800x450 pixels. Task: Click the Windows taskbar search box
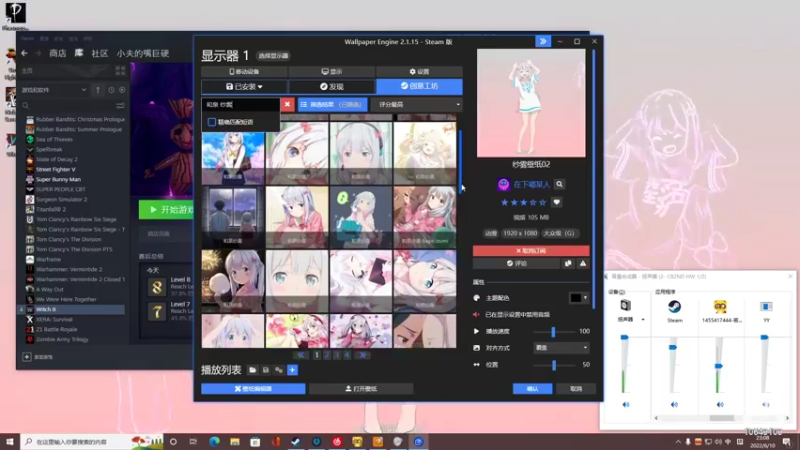coord(92,442)
